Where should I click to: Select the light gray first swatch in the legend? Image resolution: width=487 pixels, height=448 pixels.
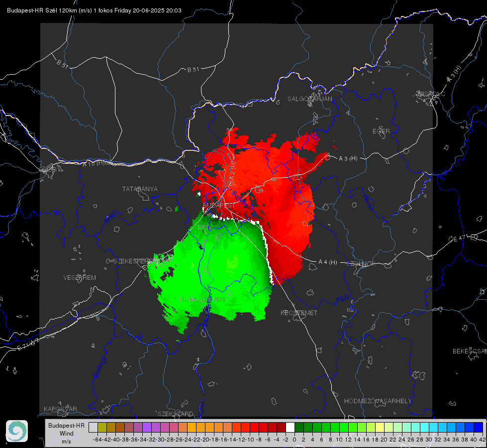pyautogui.click(x=93, y=427)
